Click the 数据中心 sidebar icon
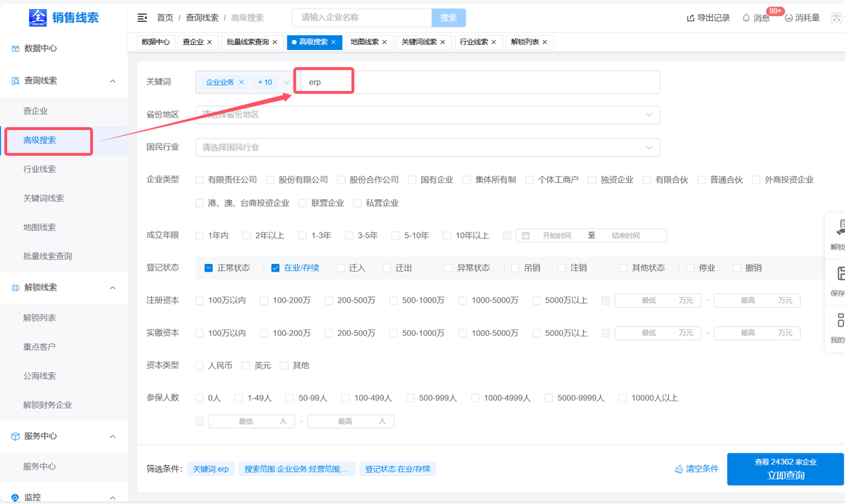The width and height of the screenshot is (845, 504). click(x=15, y=49)
